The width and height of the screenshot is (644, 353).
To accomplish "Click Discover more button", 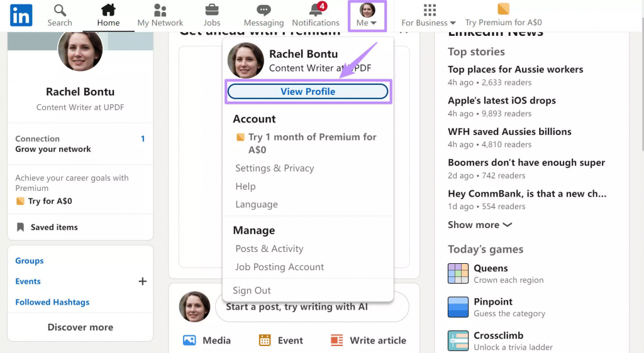I will (80, 327).
